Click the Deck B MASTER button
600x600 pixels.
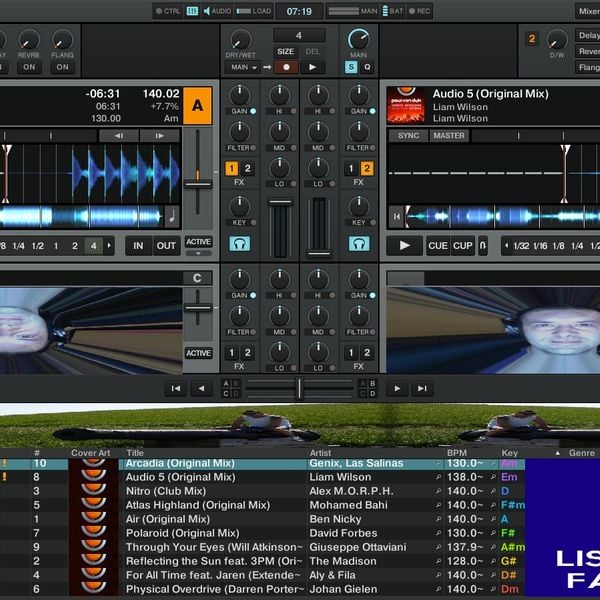(x=449, y=135)
